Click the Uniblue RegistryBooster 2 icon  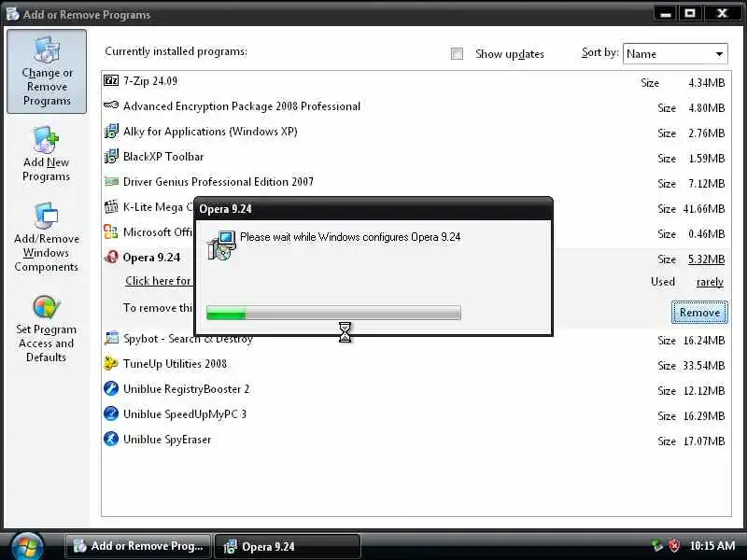point(111,388)
